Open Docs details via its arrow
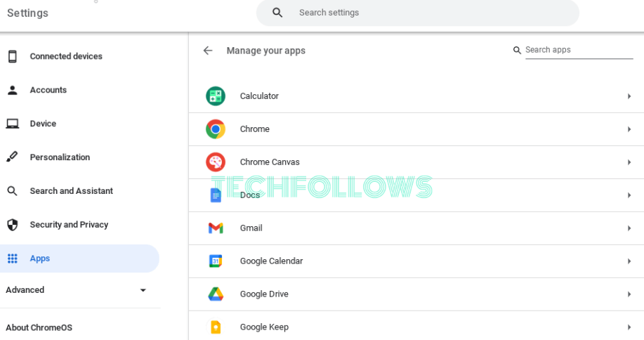644x340 pixels. 629,195
